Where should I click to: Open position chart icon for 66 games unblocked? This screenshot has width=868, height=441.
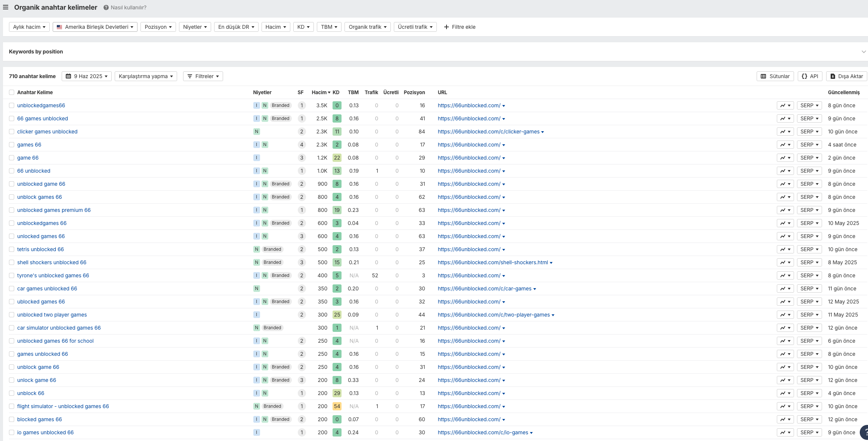785,118
